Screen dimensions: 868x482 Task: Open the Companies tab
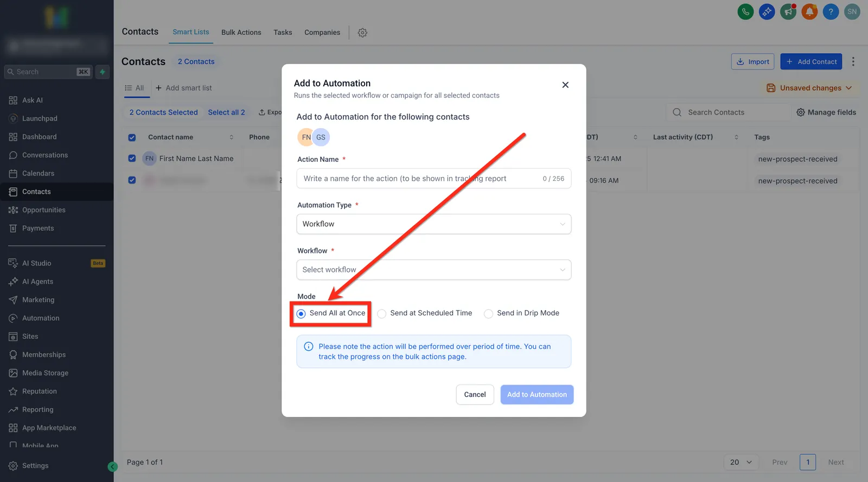coord(322,33)
